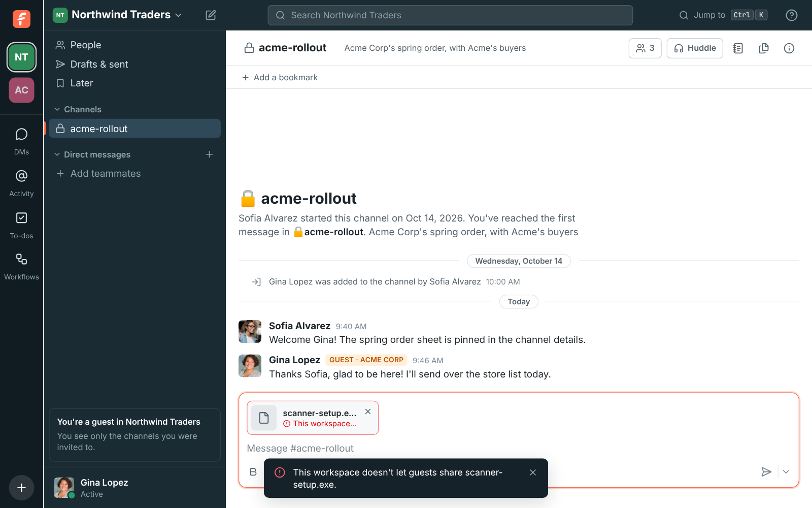Open Gina Lopez's message avatar
The image size is (812, 508).
coord(250,366)
